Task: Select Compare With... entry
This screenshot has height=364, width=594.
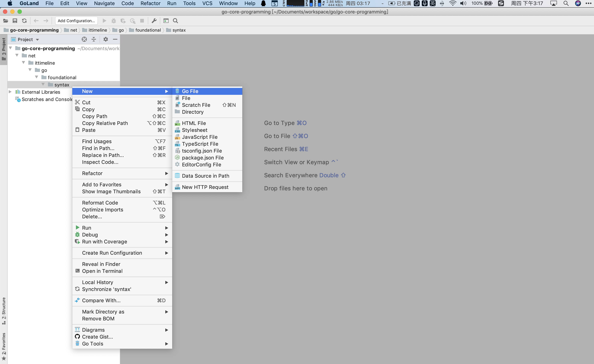Action: (122, 301)
